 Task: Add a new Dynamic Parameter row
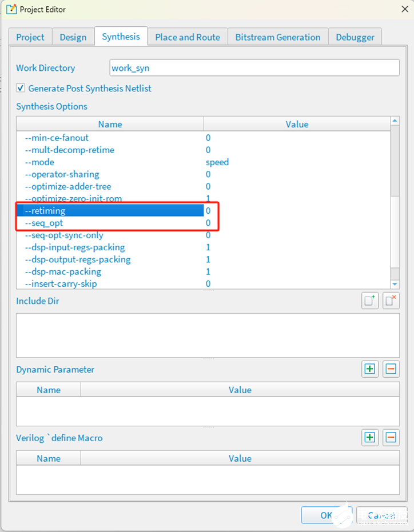[x=370, y=369]
